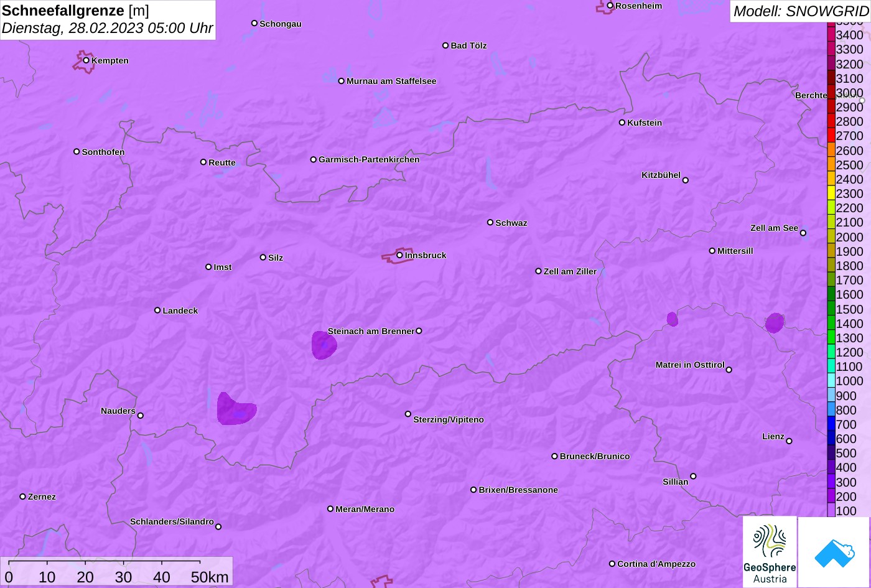Select the 'Kitzbühel' label
Screen dimensions: 871x588
pos(661,175)
